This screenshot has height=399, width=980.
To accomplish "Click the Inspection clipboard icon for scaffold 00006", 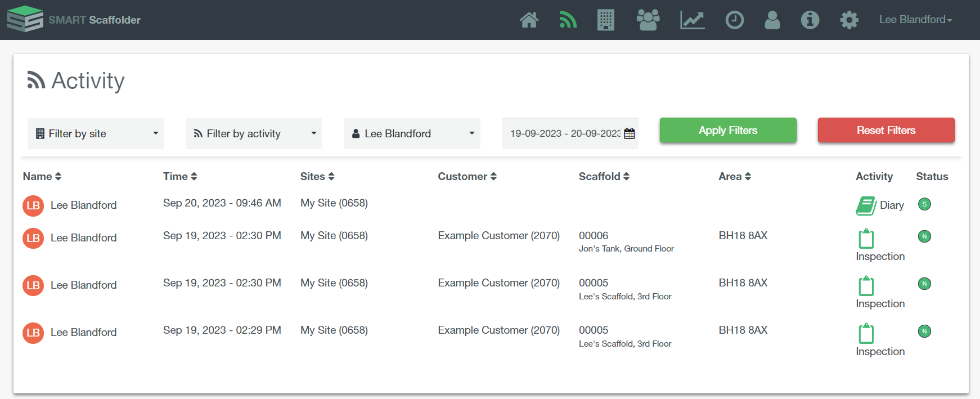I will pos(866,238).
